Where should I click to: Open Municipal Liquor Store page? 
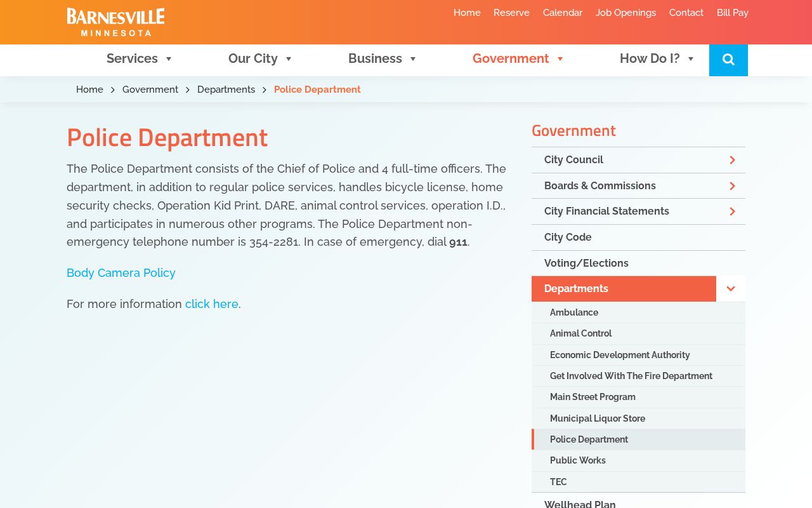click(x=638, y=418)
